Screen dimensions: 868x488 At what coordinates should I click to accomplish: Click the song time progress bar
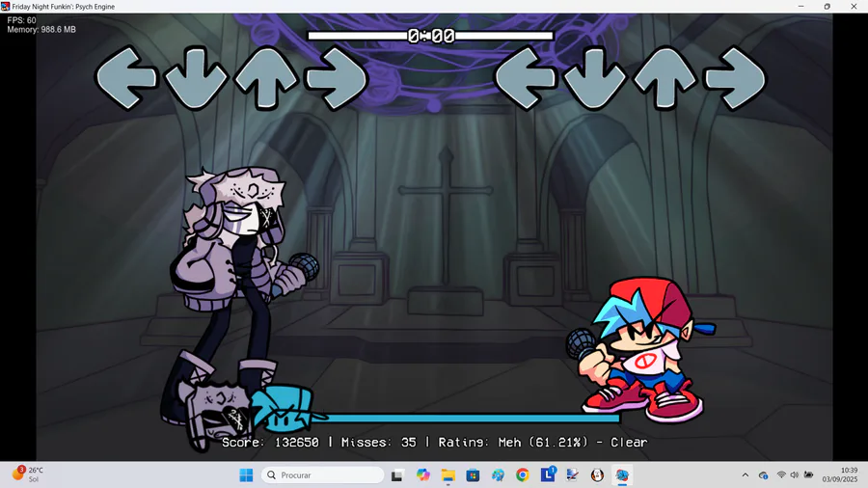(x=431, y=36)
